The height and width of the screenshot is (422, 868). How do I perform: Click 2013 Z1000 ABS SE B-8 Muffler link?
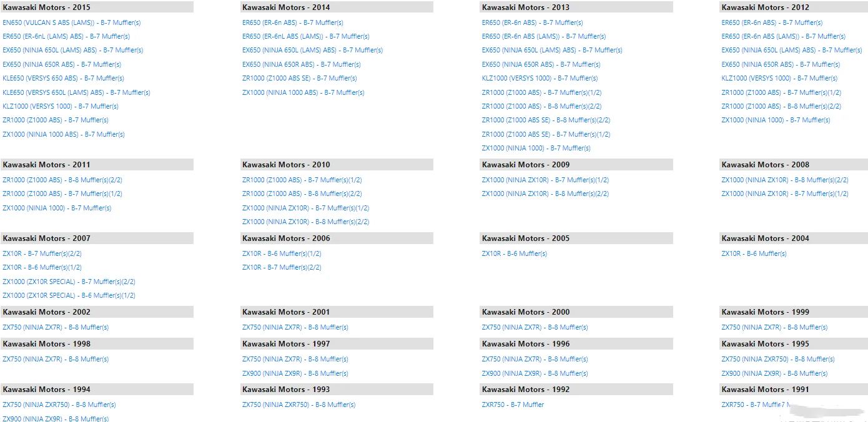(546, 120)
